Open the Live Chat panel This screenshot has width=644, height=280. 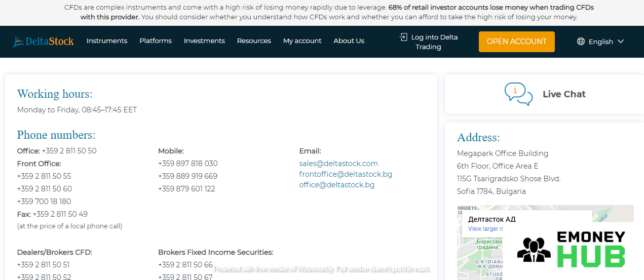click(x=544, y=94)
